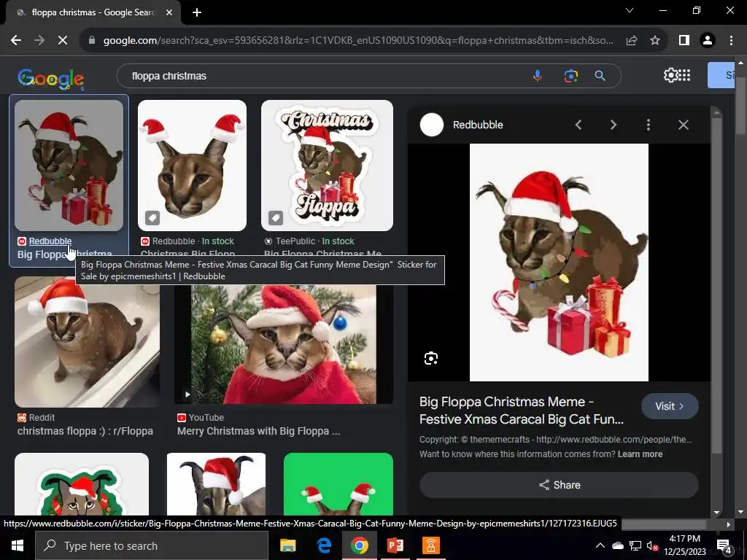Show hidden system tray icons

(x=600, y=545)
